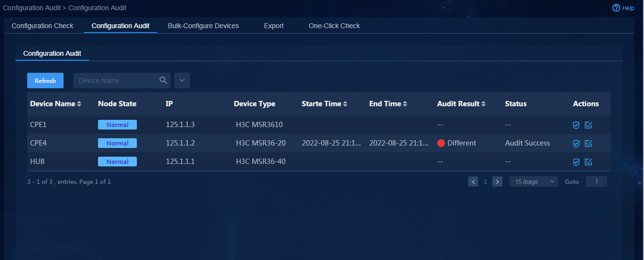Sort by End Time column
This screenshot has height=260, width=644.
[405, 104]
